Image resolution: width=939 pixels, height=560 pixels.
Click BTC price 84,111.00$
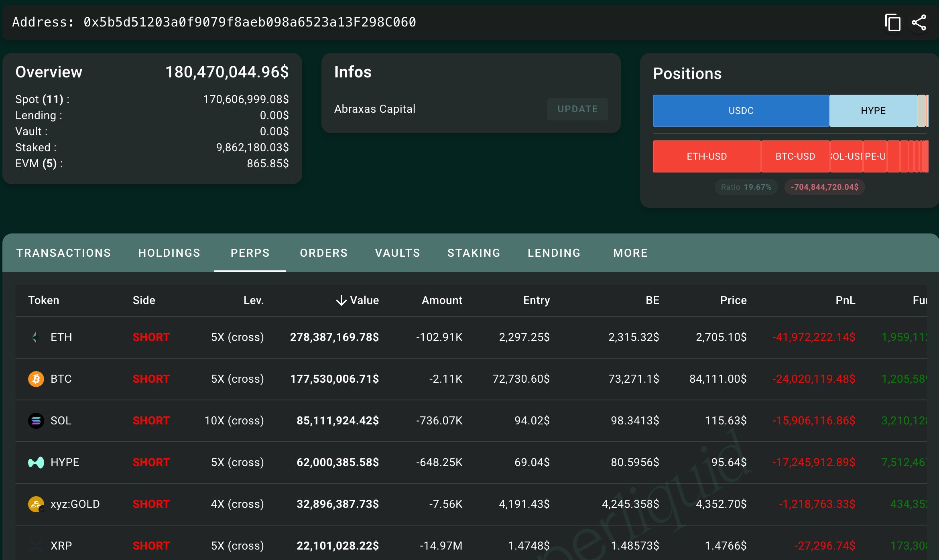[718, 379]
